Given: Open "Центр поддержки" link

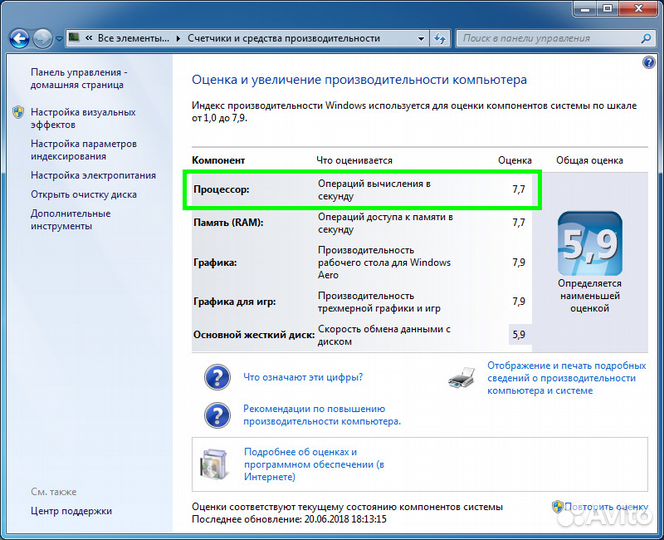Looking at the screenshot, I should pyautogui.click(x=71, y=511).
